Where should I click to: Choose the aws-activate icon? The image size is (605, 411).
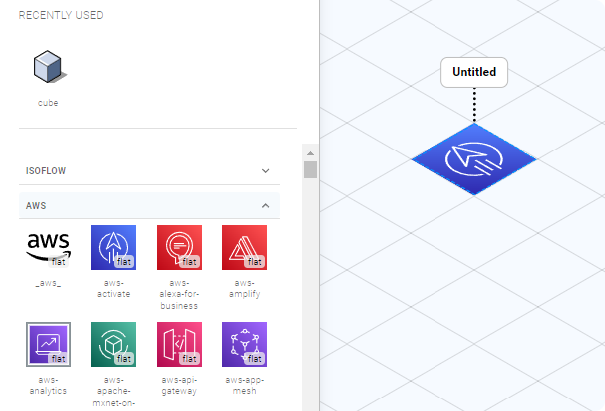click(113, 247)
